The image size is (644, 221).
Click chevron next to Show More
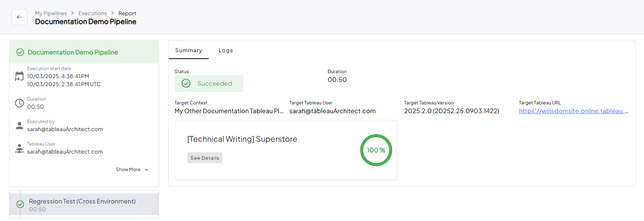coord(147,170)
